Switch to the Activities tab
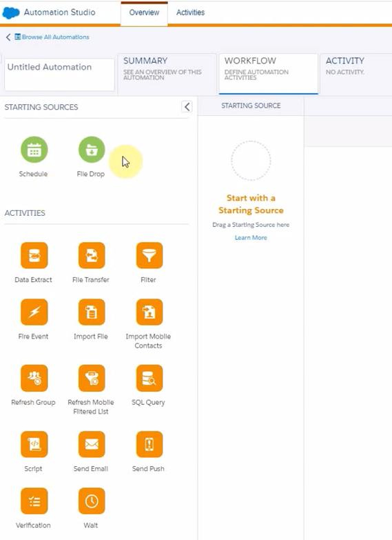The height and width of the screenshot is (540, 392). point(190,12)
